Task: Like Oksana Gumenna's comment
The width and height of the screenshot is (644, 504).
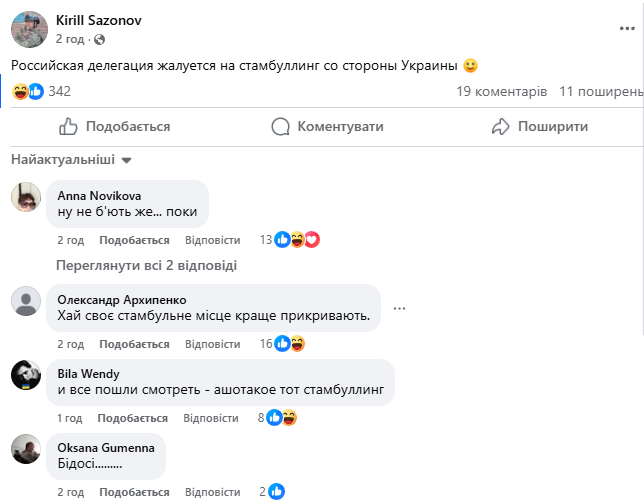Action: click(134, 492)
